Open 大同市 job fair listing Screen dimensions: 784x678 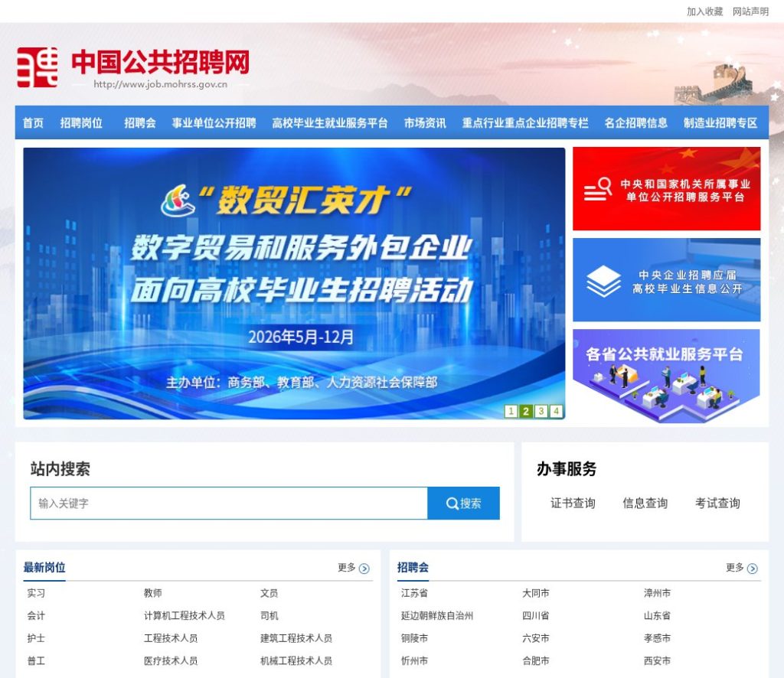(x=535, y=593)
